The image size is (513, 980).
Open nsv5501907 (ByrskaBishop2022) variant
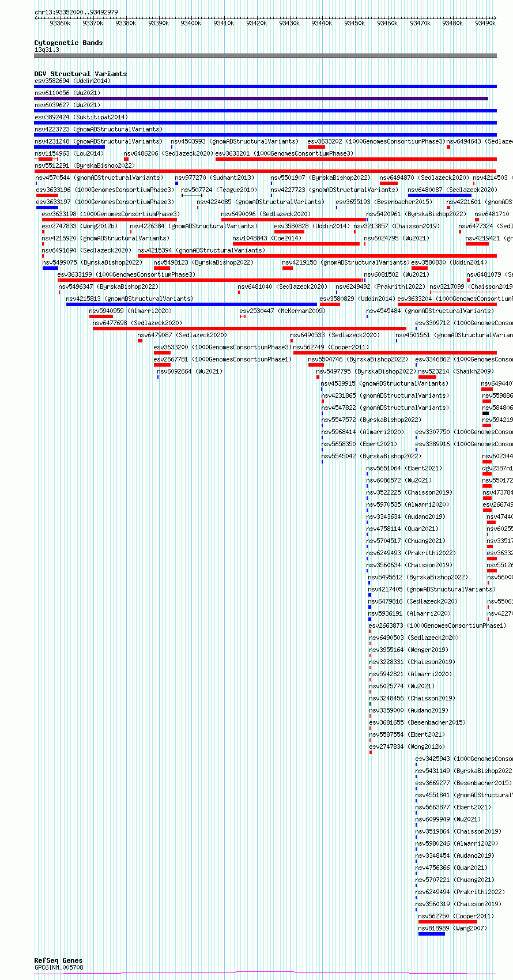tap(320, 178)
